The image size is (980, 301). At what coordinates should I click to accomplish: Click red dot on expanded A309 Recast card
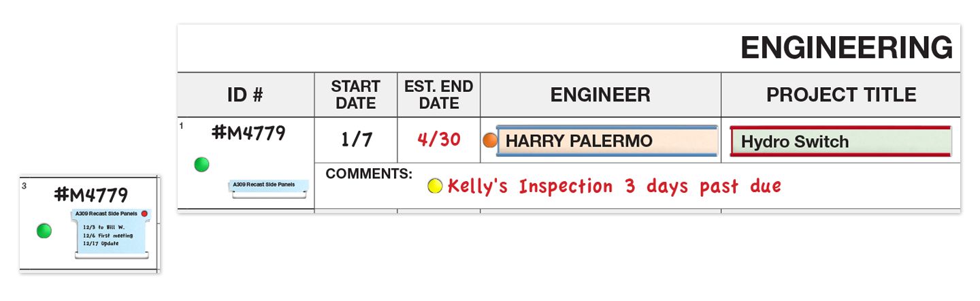click(x=144, y=214)
